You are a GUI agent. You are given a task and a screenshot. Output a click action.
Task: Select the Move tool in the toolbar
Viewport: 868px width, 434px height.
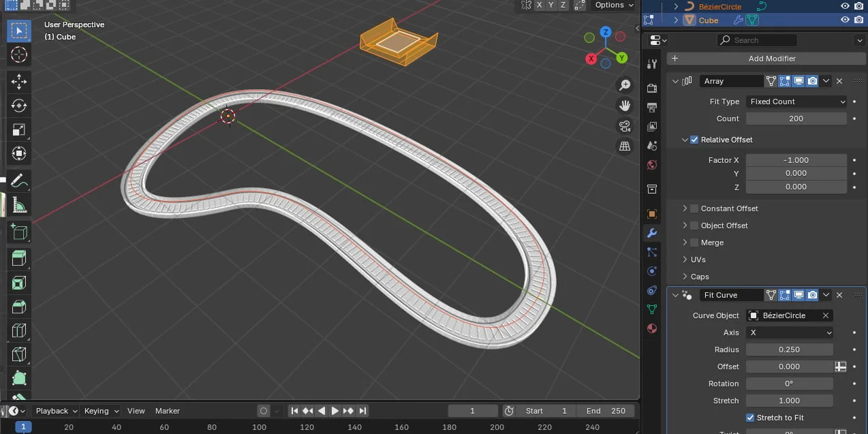click(x=19, y=80)
